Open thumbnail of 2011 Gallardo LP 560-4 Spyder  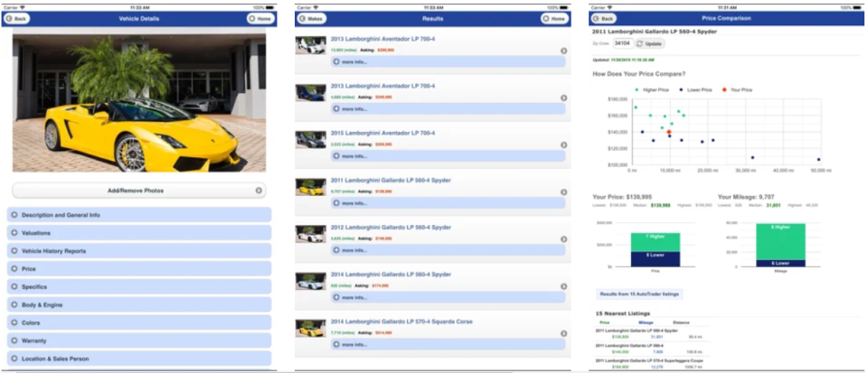pos(310,187)
